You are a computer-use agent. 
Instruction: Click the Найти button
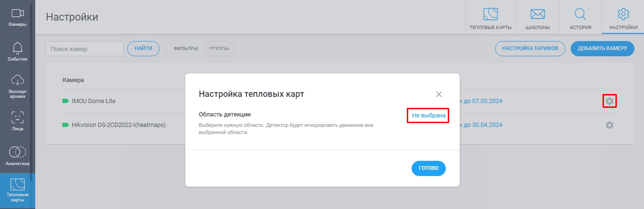tap(143, 49)
